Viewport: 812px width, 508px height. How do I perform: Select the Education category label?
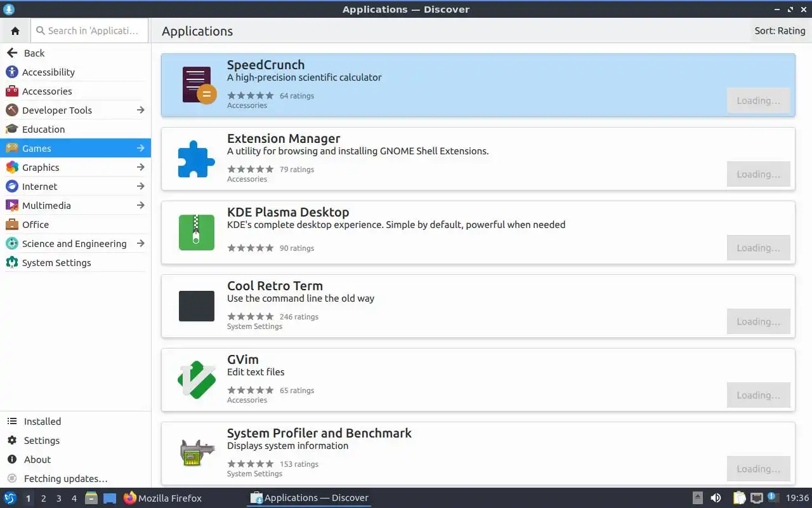[44, 130]
